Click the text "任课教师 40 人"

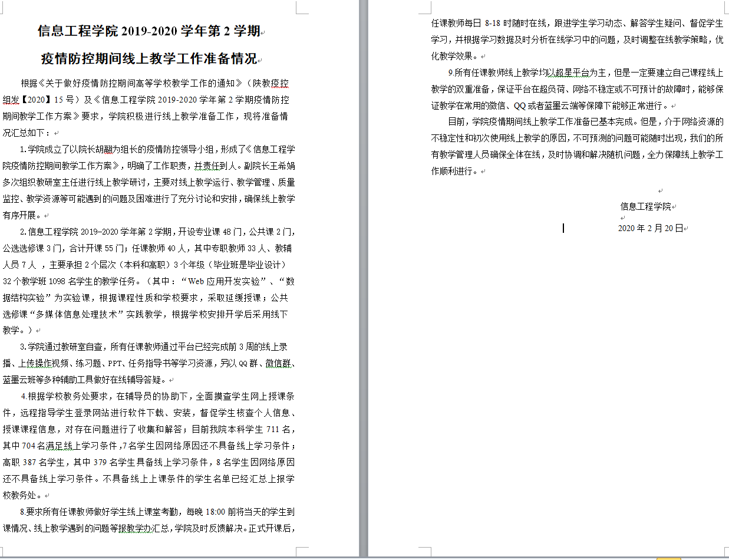point(158,248)
